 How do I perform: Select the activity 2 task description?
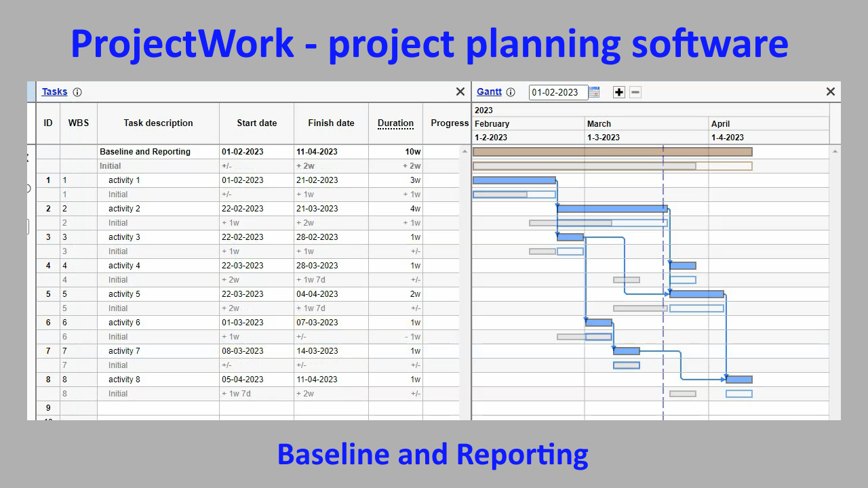(124, 209)
